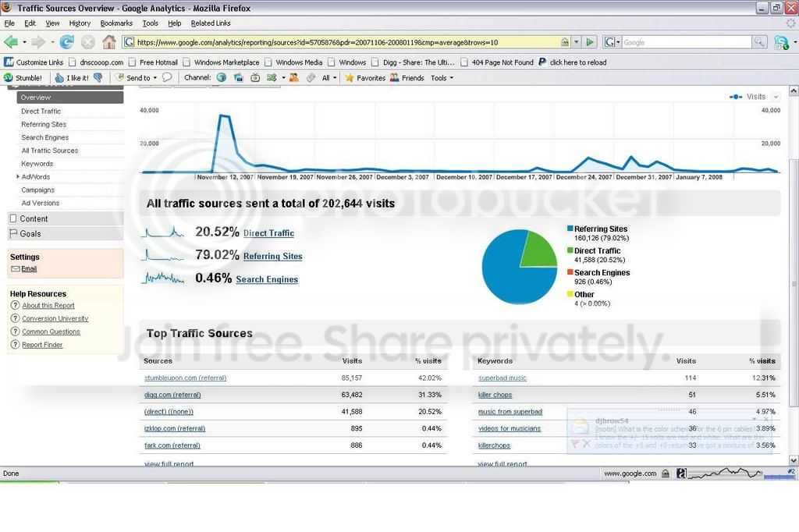Screen dimensions: 799x532
Task: Click the thumbs-up I like it! button
Action: point(71,78)
